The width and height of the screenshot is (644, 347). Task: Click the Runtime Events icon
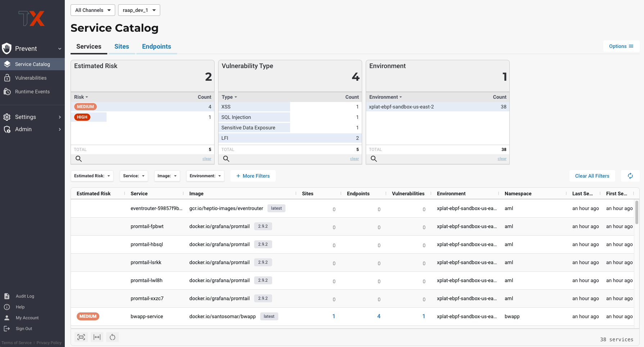click(x=7, y=92)
